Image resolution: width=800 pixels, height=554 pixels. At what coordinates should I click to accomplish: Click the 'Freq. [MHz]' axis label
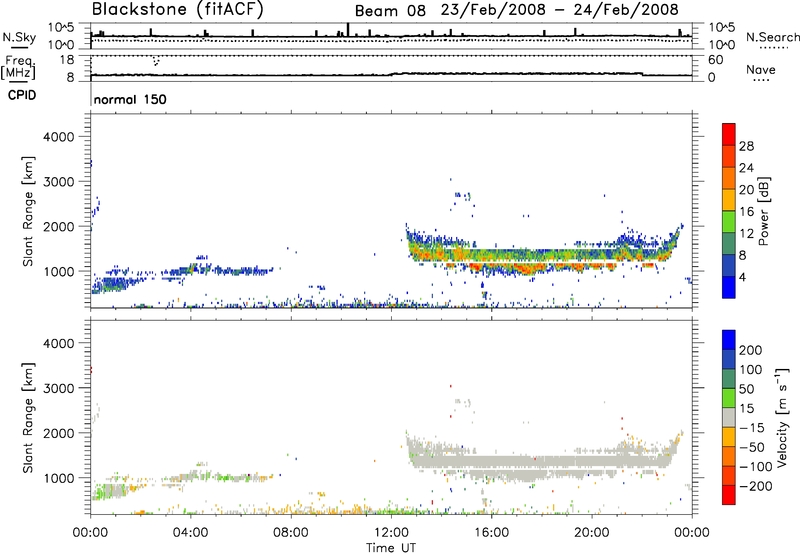tap(19, 67)
